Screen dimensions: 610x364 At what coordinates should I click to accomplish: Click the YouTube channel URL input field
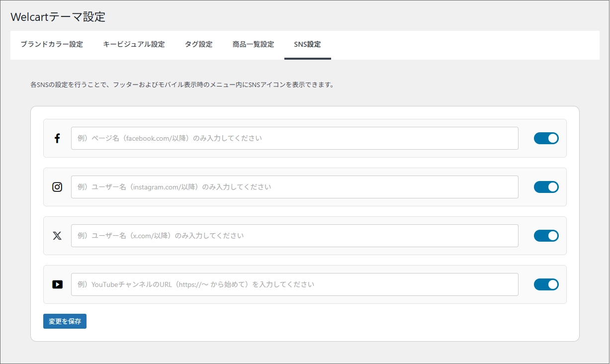click(294, 284)
